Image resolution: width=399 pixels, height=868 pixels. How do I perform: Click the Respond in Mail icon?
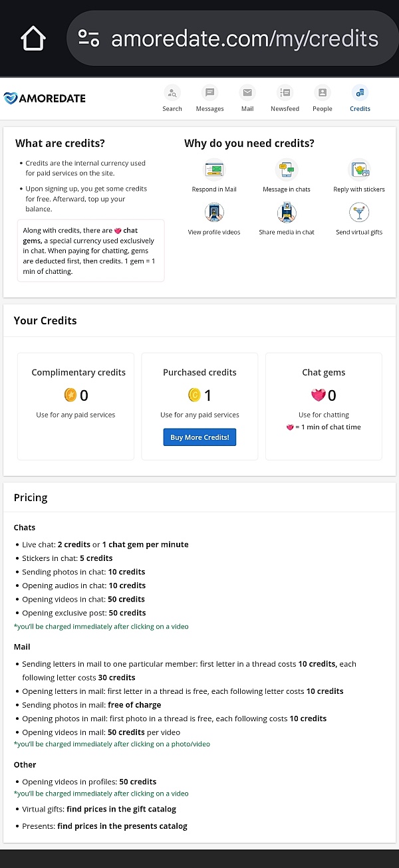(x=214, y=170)
